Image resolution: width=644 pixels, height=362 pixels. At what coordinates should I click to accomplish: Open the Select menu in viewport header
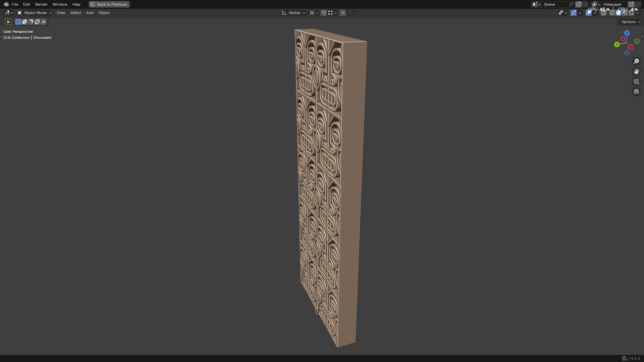pyautogui.click(x=75, y=13)
